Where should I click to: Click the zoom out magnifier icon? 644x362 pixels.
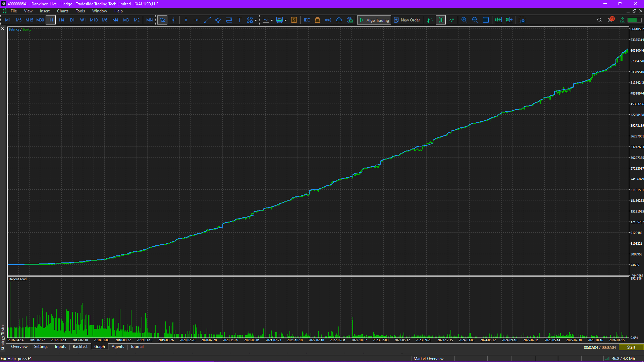tap(475, 20)
